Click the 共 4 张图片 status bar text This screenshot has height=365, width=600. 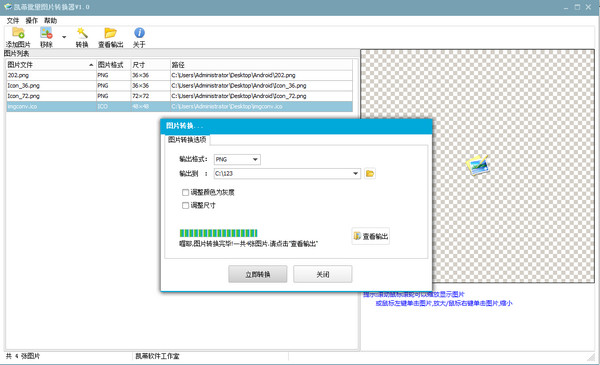[x=23, y=356]
